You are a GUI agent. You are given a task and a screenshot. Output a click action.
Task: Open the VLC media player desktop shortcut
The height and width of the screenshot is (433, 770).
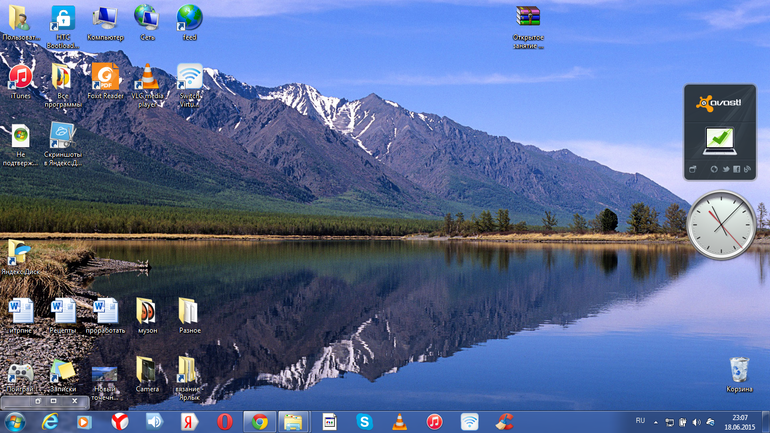pos(148,78)
